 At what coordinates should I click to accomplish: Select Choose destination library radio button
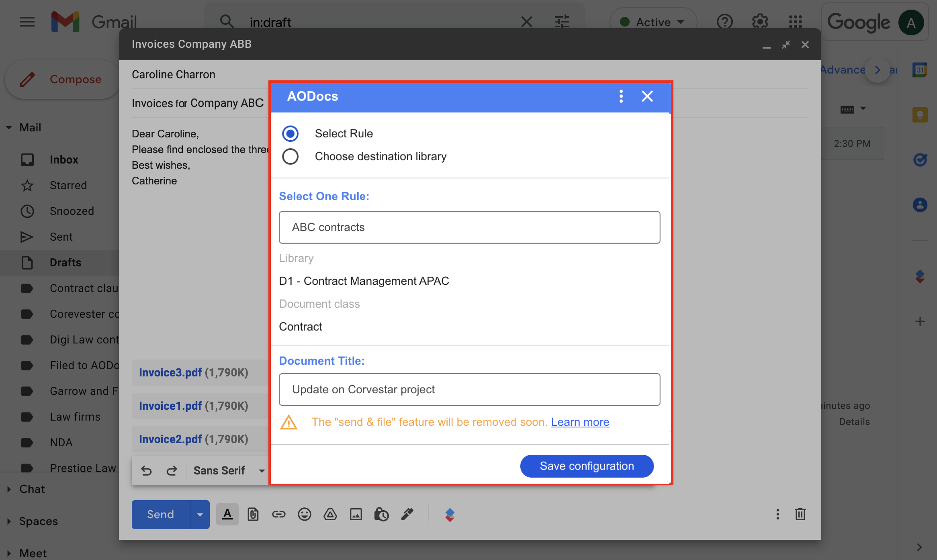(290, 156)
